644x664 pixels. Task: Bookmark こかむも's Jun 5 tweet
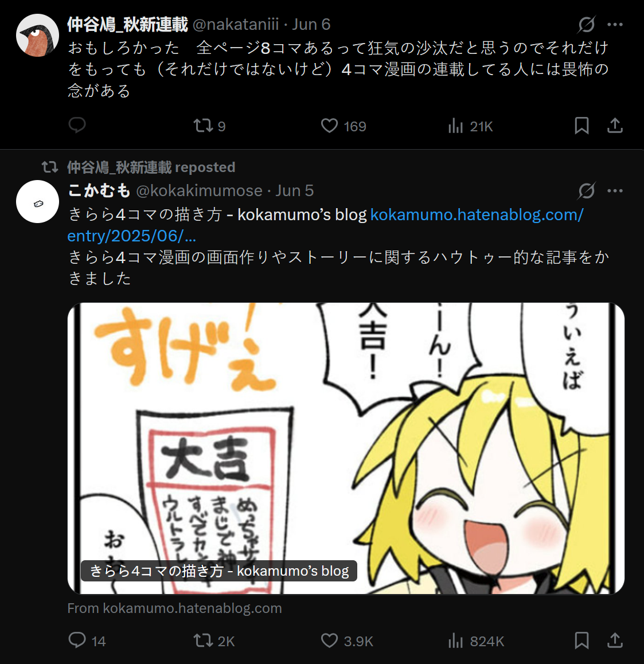pos(581,640)
